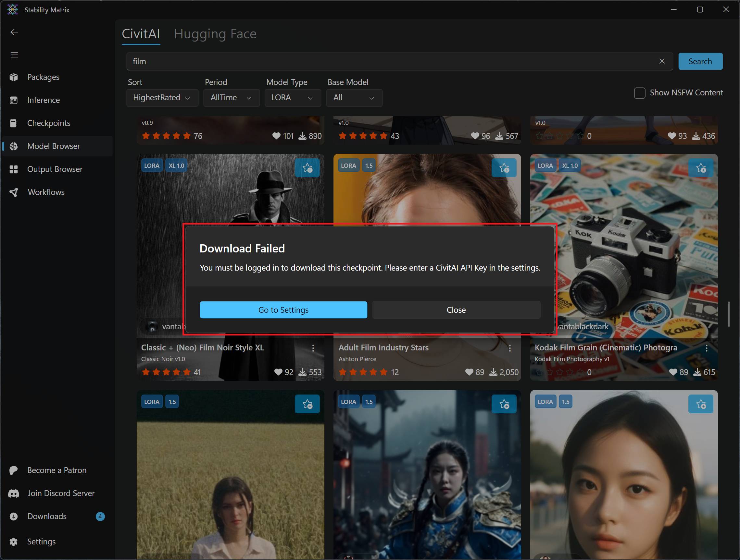Open Downloads with 4 badge
The image size is (740, 560).
coord(47,516)
